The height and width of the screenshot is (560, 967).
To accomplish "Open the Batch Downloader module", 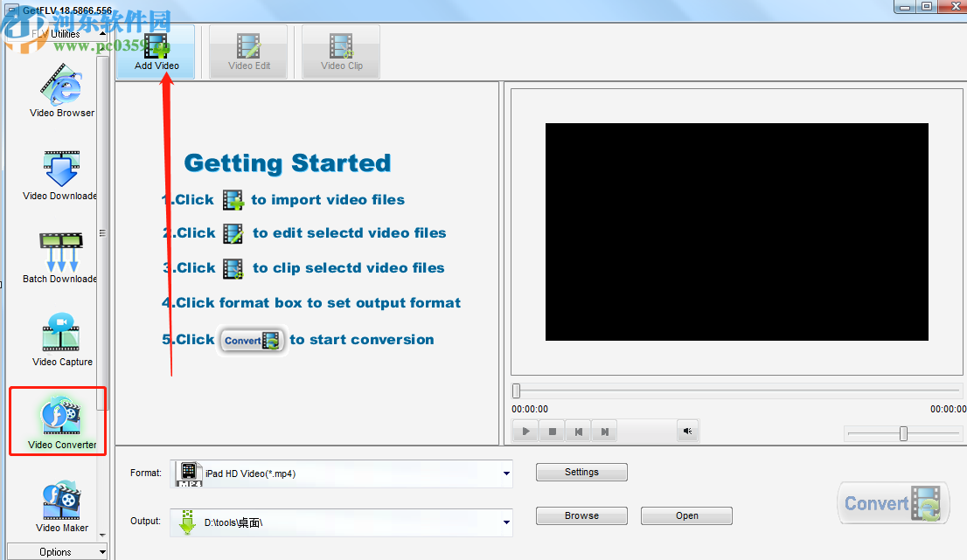I will (59, 258).
